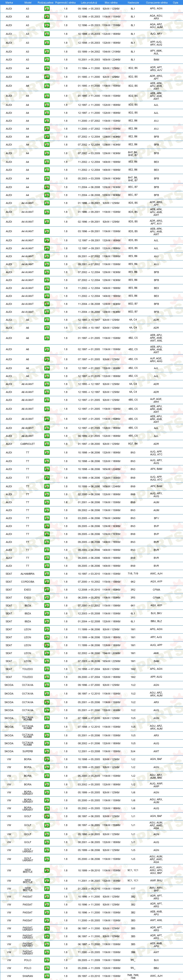Click fuel icon in A6 AVANT 04.1999 row
Screen dimensions: 183x980
47,436
